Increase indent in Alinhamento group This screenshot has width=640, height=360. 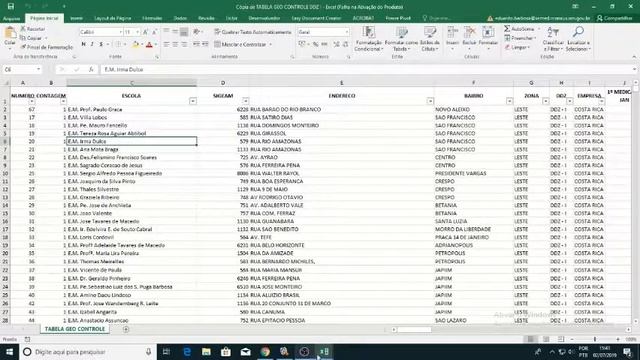205,44
